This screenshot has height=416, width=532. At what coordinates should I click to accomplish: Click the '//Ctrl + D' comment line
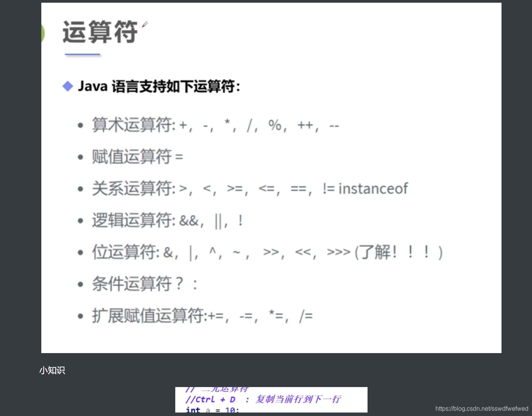[x=263, y=399]
